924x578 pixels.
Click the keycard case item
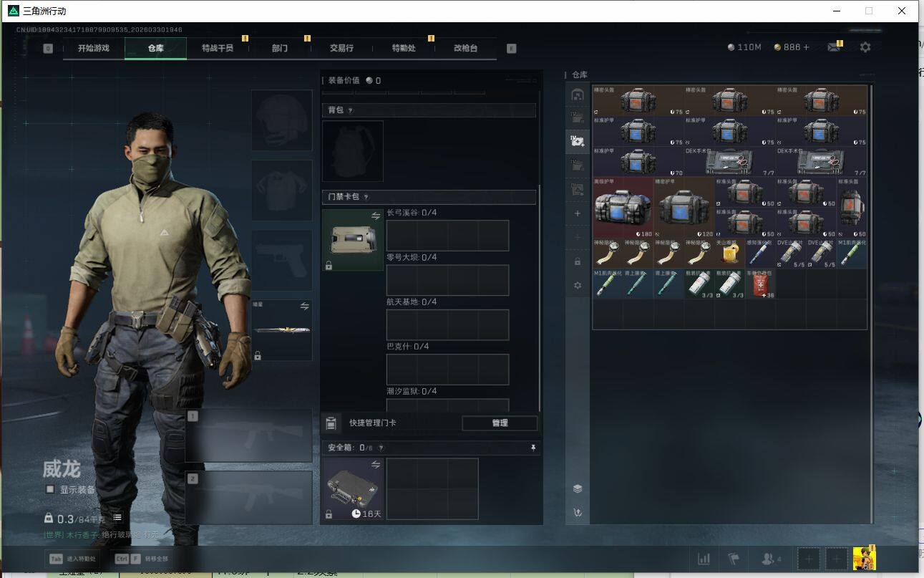click(353, 240)
